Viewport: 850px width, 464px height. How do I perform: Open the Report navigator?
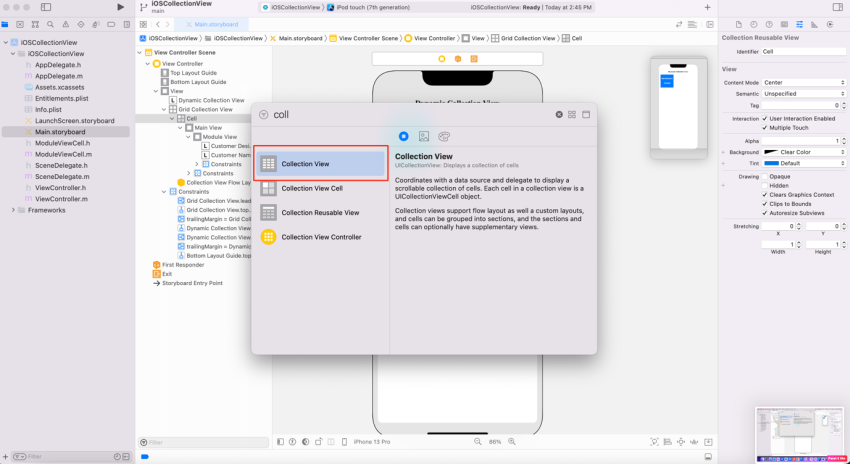coord(126,24)
